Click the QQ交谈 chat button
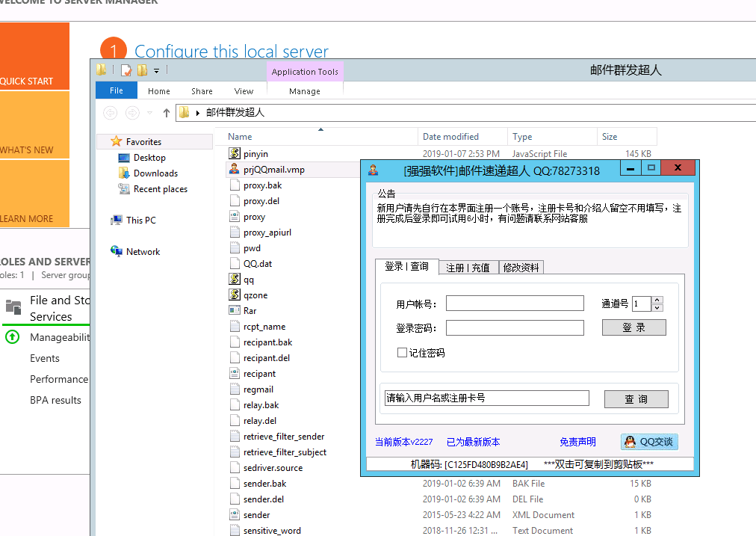 (x=649, y=442)
